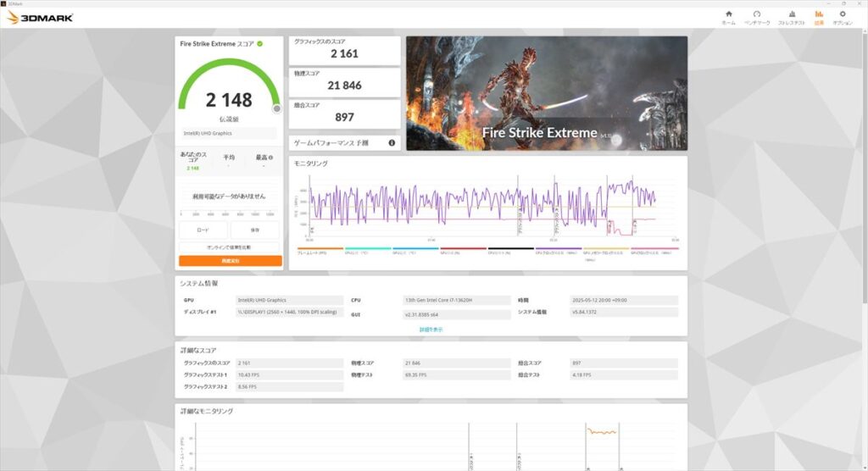The image size is (868, 471).
Task: Click the 10.43 FPS graphics test 1 value
Action: 289,374
